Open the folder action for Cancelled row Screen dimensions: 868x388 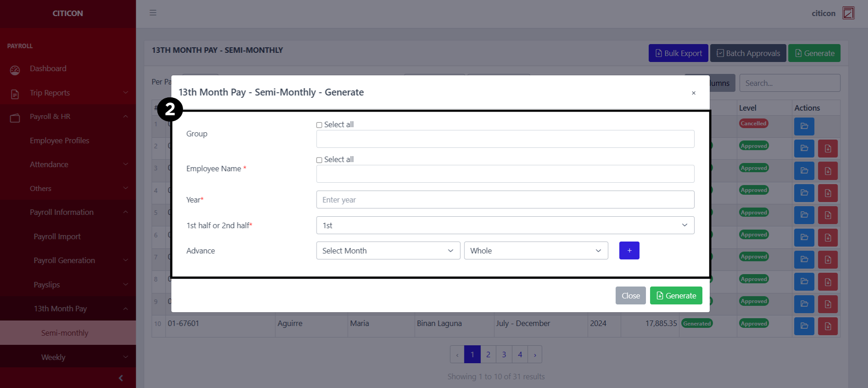point(804,126)
